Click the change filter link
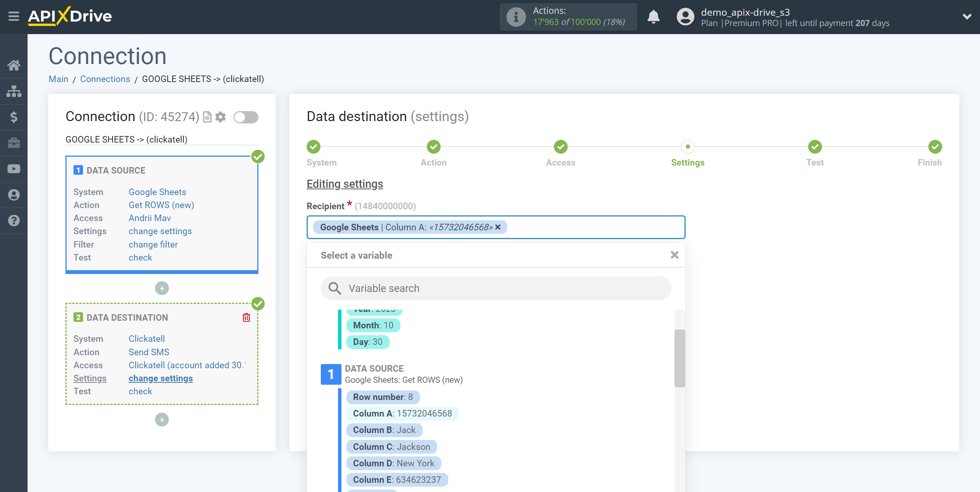This screenshot has height=492, width=980. (x=153, y=244)
